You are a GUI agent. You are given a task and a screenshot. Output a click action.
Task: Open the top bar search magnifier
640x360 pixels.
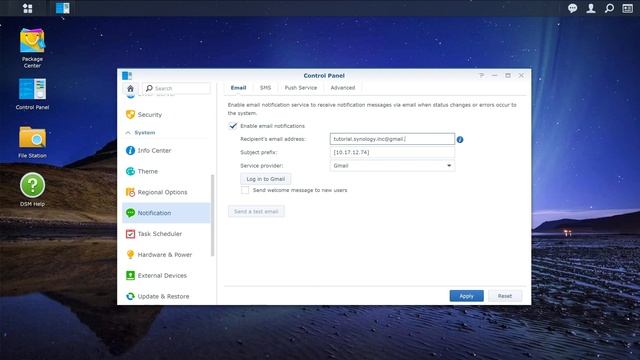[x=609, y=8]
